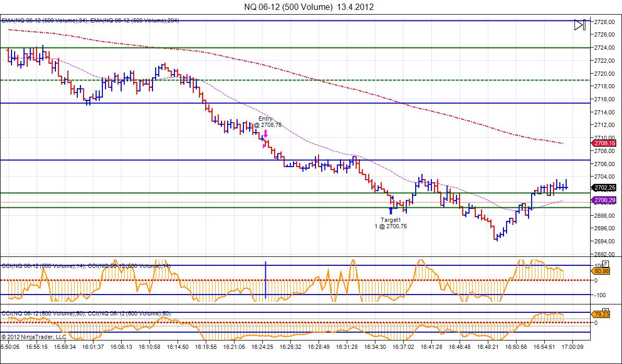Click the 2724,00 price axis label
The image size is (622, 364).
(604, 48)
